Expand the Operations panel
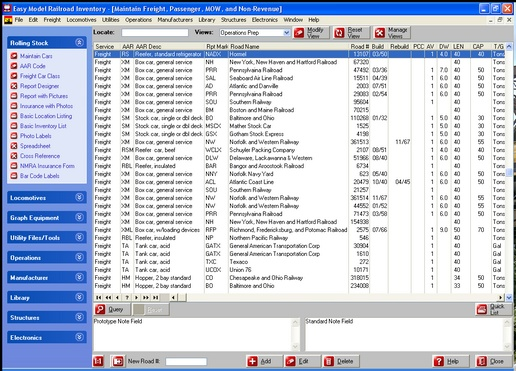 coord(79,257)
